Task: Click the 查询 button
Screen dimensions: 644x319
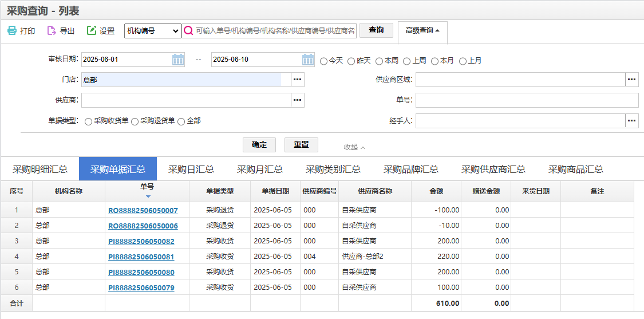Action: click(x=376, y=30)
